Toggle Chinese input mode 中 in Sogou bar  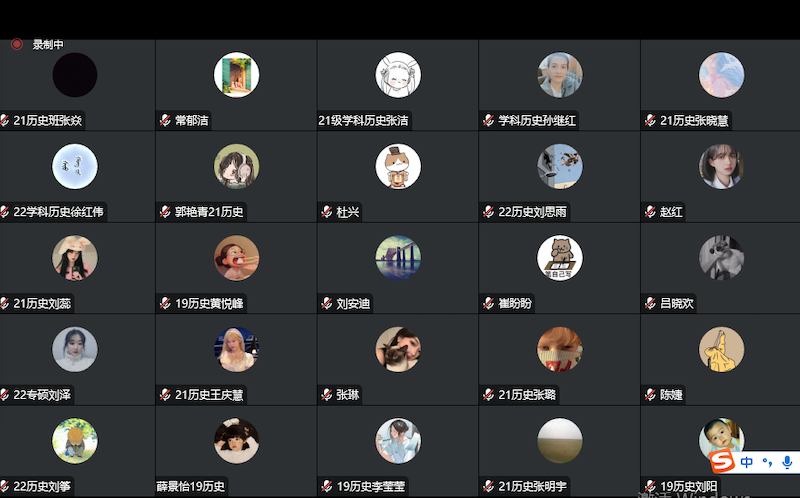746,462
